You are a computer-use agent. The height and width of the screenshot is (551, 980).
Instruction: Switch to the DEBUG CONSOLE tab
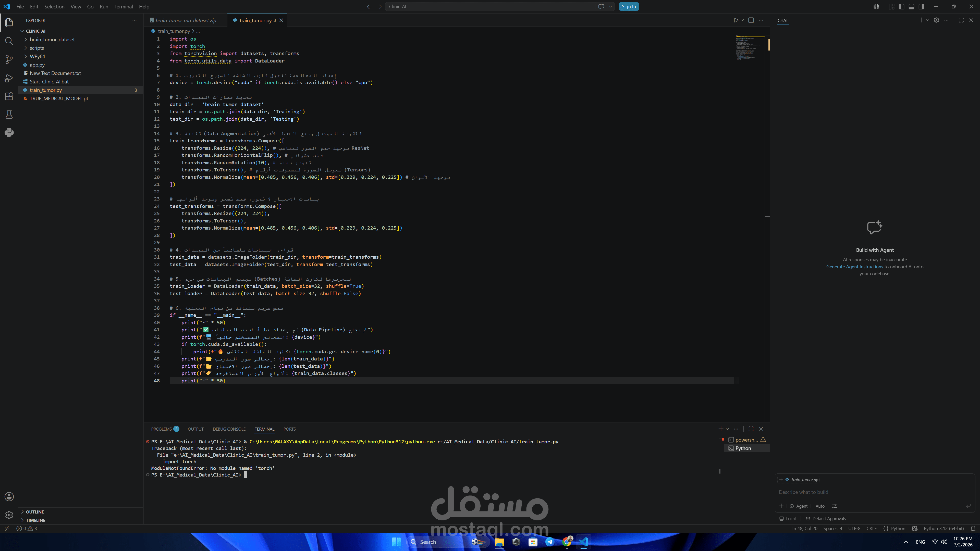click(x=229, y=429)
